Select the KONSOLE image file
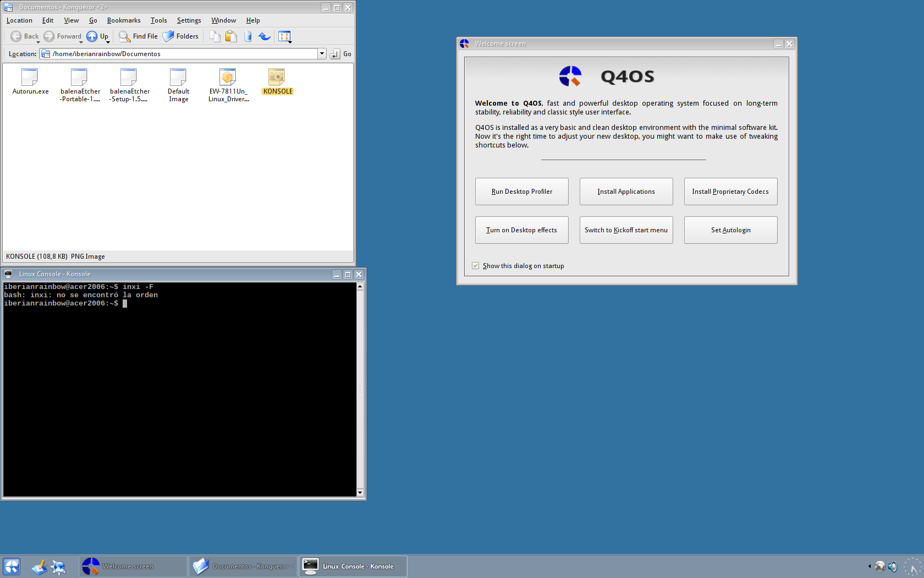The height and width of the screenshot is (578, 924). point(277,81)
